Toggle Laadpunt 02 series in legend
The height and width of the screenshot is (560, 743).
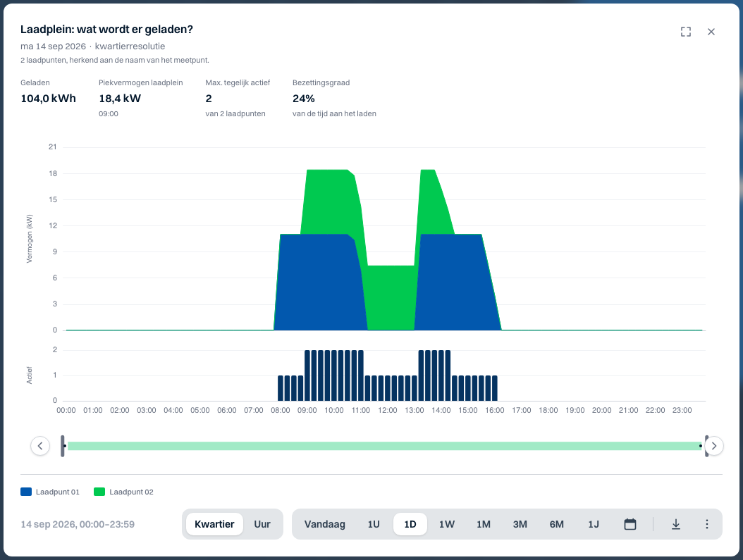tap(123, 492)
